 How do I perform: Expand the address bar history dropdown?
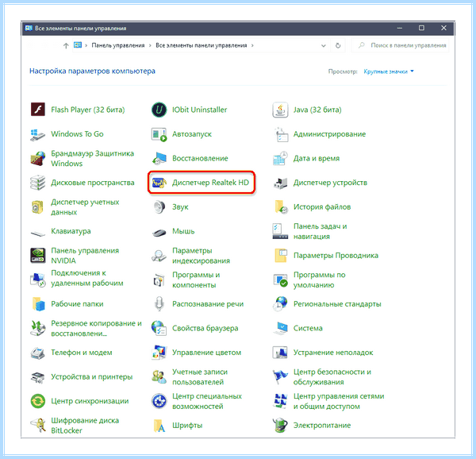(x=324, y=45)
